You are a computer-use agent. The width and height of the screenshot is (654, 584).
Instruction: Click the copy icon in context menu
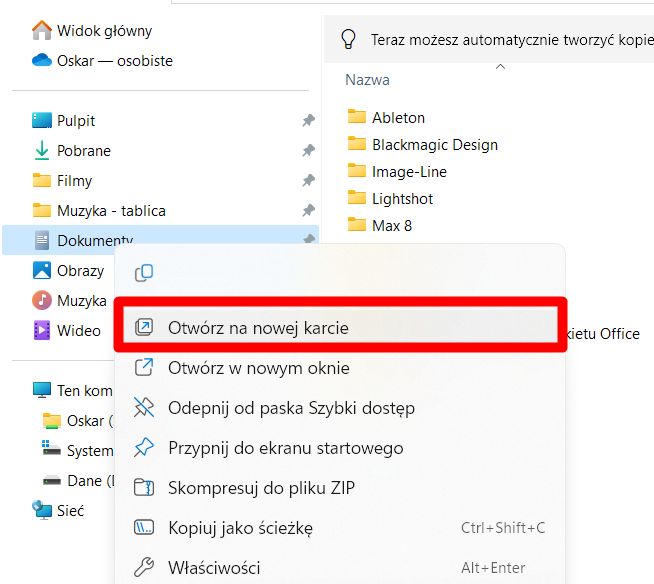click(x=145, y=273)
